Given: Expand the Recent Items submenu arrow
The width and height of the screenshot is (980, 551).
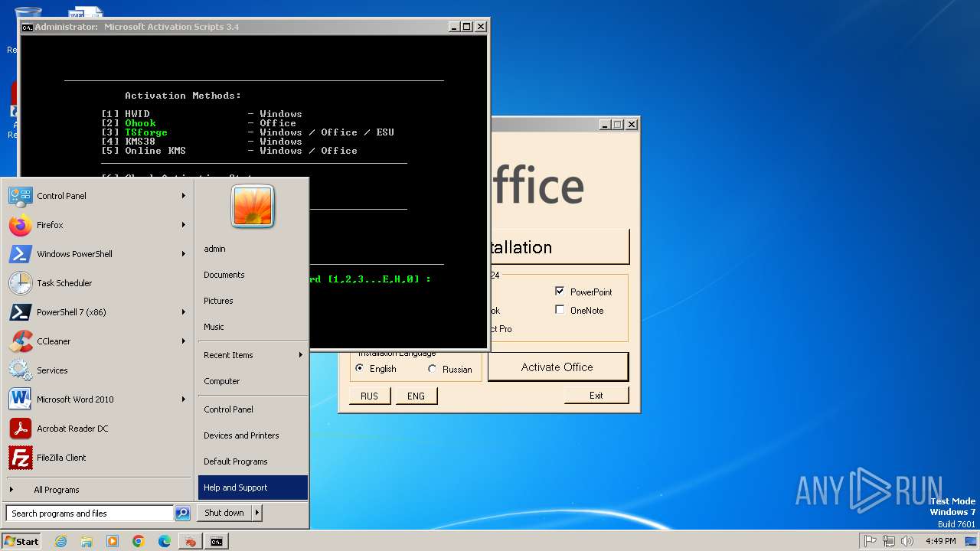Looking at the screenshot, I should tap(300, 355).
